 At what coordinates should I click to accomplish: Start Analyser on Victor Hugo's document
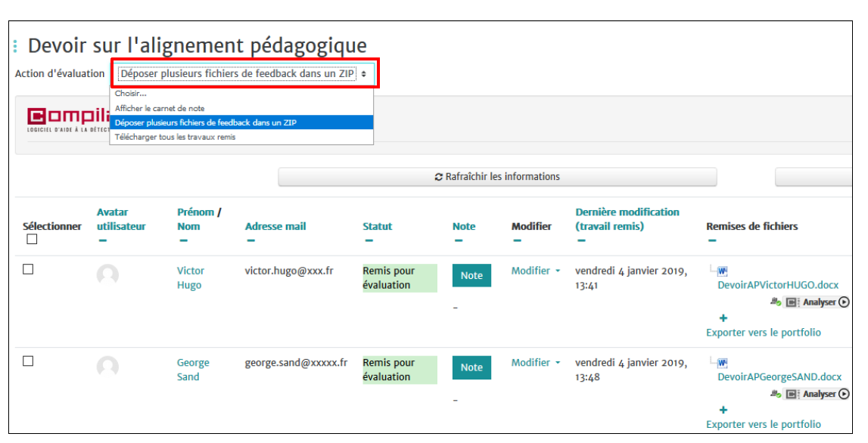coord(825,302)
